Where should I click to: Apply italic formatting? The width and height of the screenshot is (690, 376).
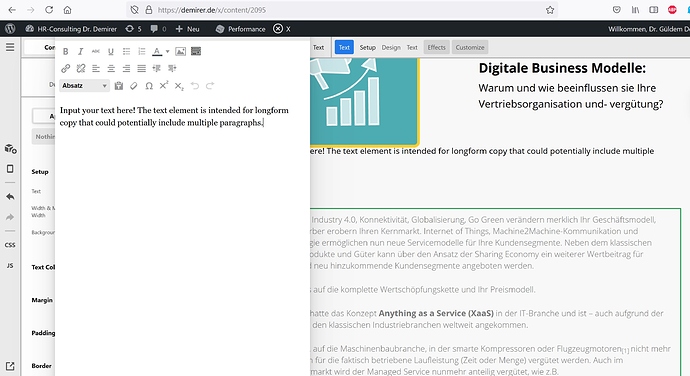(x=81, y=52)
